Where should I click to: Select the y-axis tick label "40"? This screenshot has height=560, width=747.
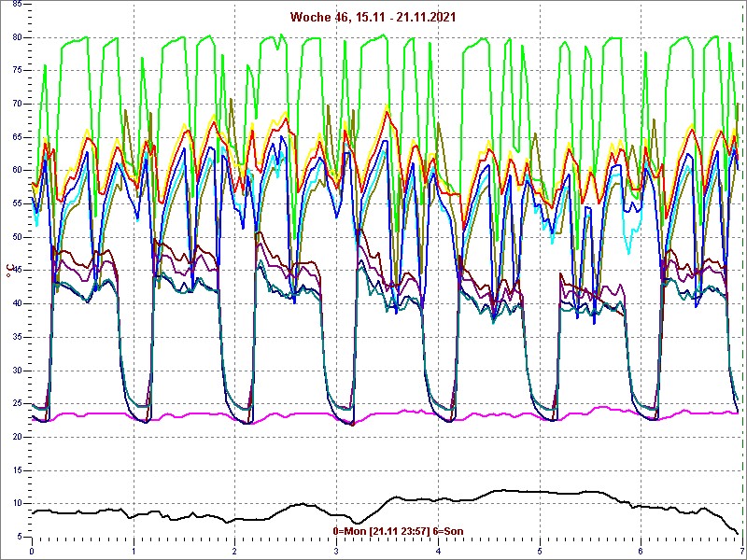(16, 304)
